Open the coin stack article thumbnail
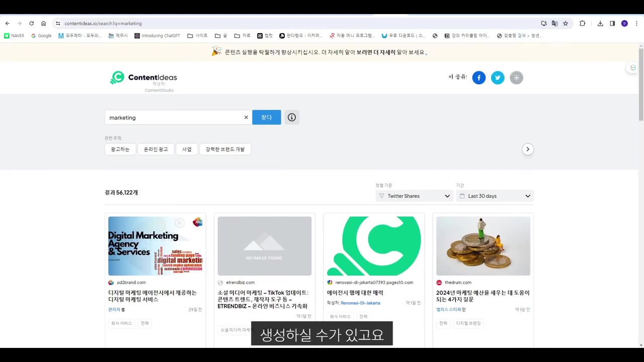Viewport: 644px width, 362px height. [483, 246]
